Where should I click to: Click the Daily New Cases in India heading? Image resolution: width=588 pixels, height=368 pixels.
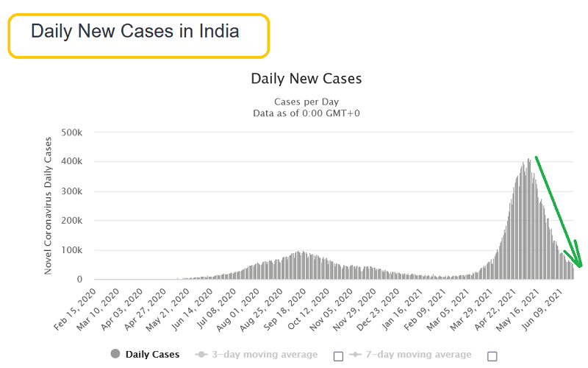pyautogui.click(x=135, y=32)
